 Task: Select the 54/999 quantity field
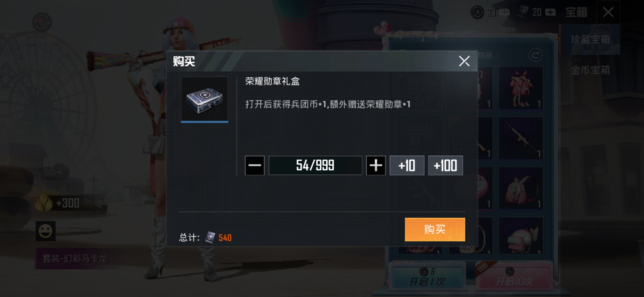(x=315, y=165)
